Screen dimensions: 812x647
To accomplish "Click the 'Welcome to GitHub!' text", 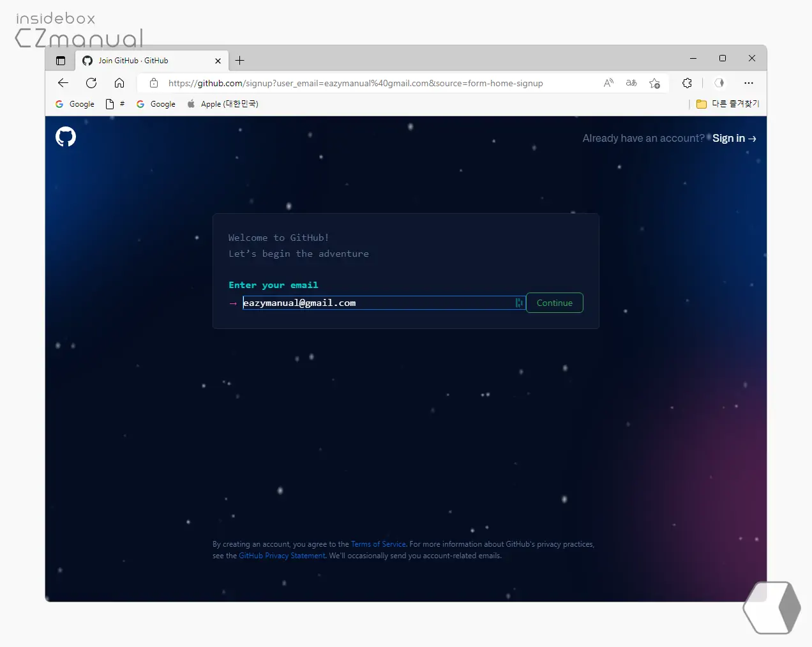I will point(278,238).
